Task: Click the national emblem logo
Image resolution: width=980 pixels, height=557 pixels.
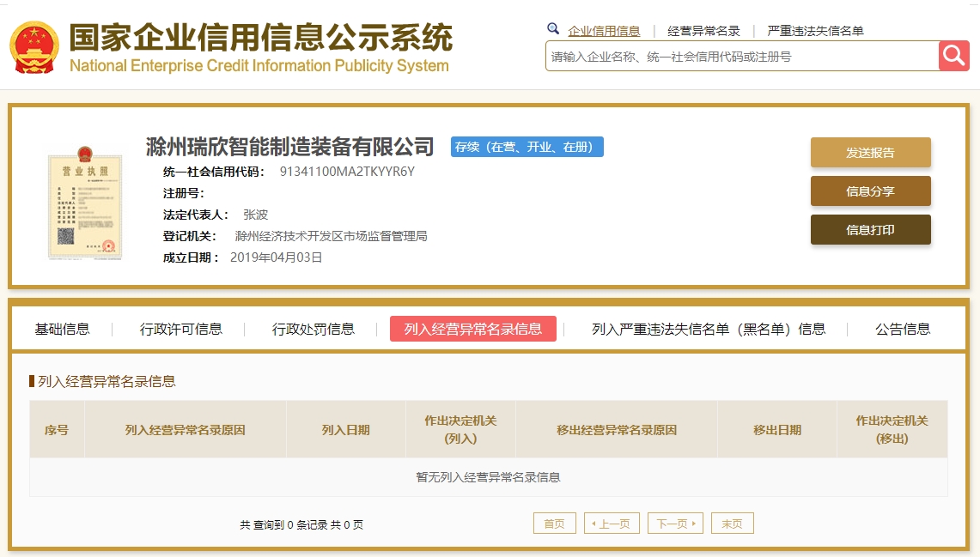Action: (34, 47)
